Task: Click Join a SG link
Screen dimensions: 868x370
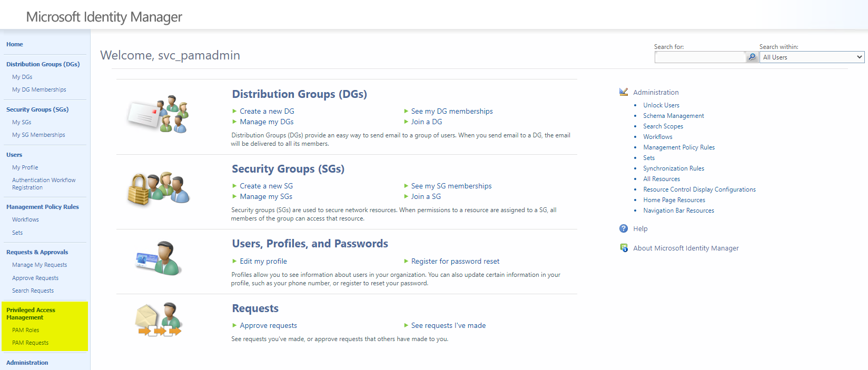Action: tap(426, 196)
